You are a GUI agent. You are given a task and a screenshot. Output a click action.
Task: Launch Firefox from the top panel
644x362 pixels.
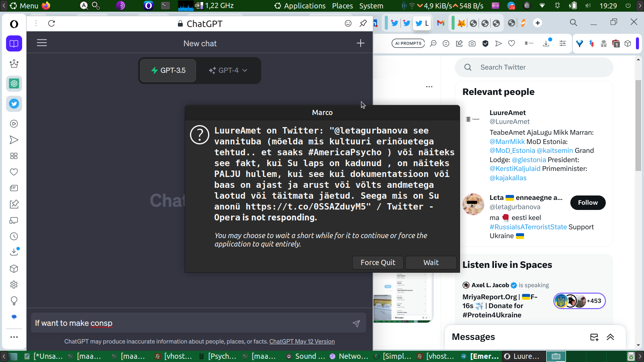click(46, 6)
